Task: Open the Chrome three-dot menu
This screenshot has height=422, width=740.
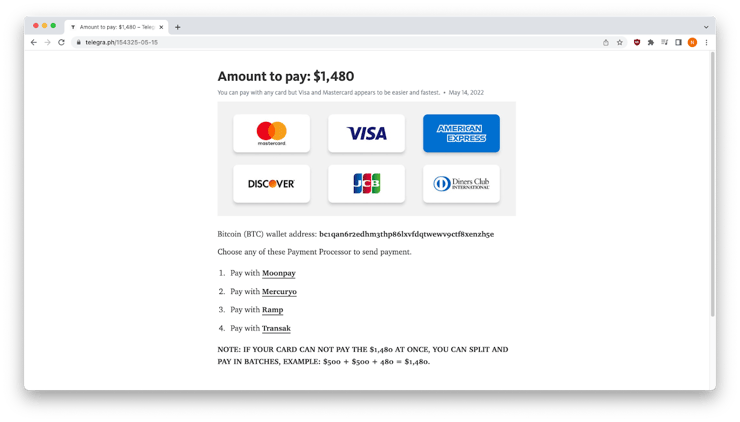Action: pyautogui.click(x=706, y=42)
